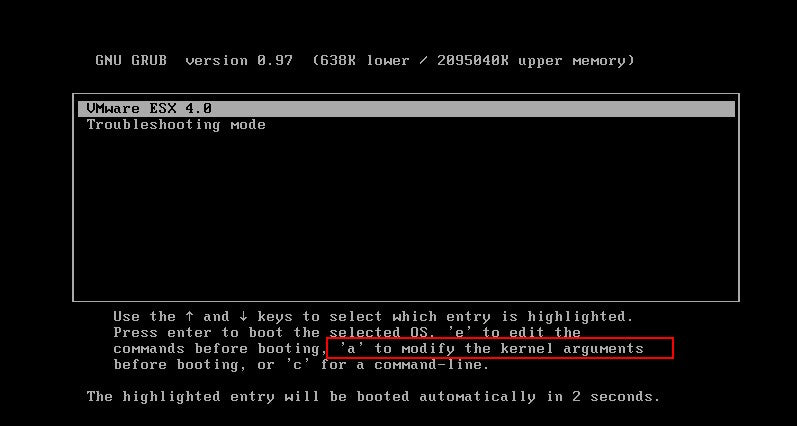This screenshot has width=797, height=426.
Task: Click the 'kernel arguments' words in the red box
Action: click(x=572, y=349)
